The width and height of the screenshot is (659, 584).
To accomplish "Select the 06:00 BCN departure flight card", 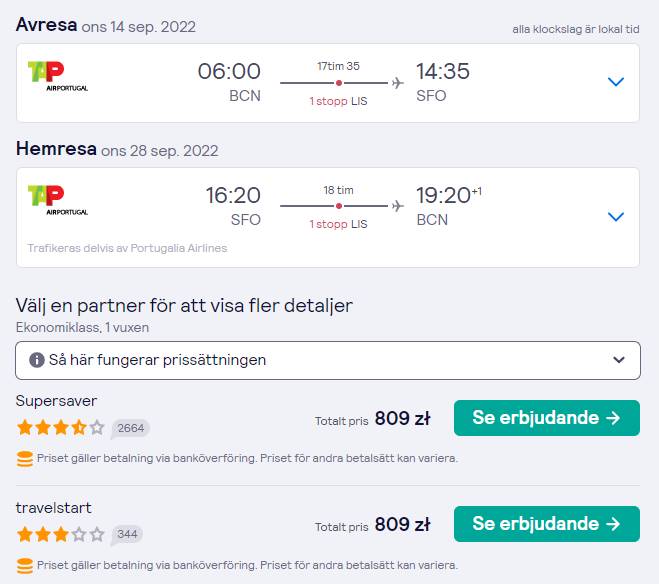I will coord(328,83).
